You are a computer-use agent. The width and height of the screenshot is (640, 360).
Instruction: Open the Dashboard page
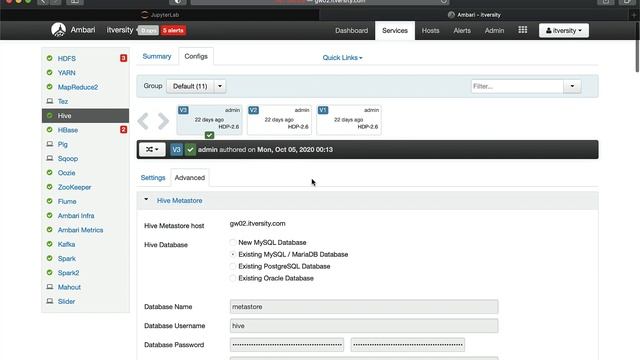point(351,31)
